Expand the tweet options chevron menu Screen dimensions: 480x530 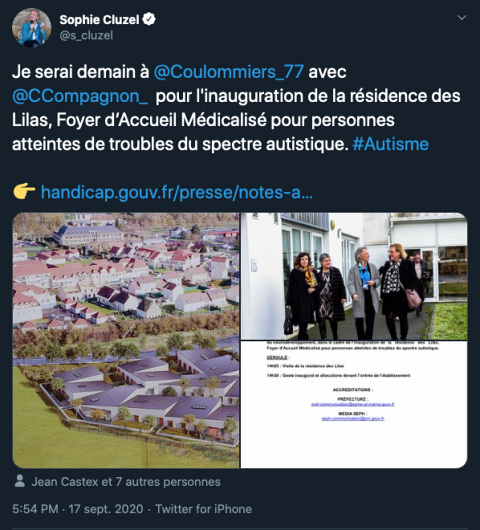point(461,18)
